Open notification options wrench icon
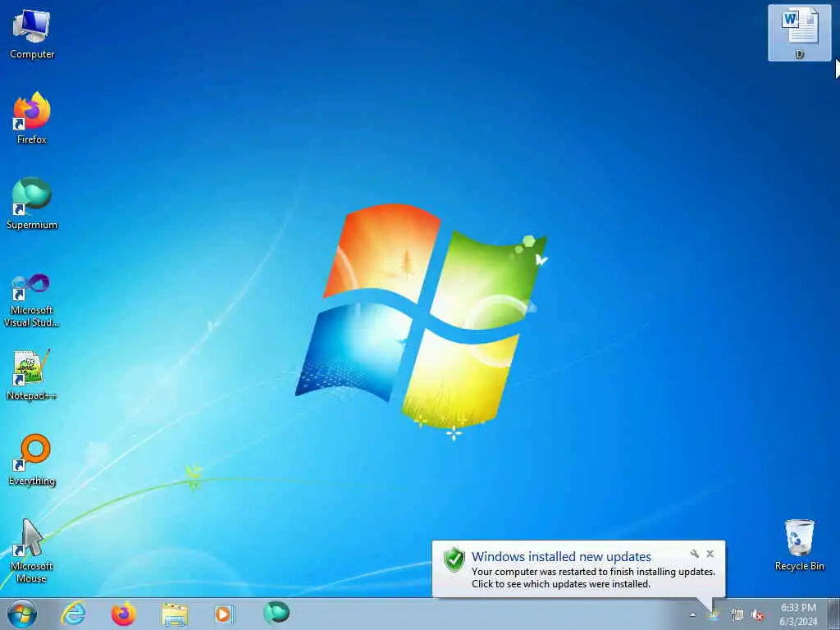Screen dimensions: 840x630 click(694, 554)
